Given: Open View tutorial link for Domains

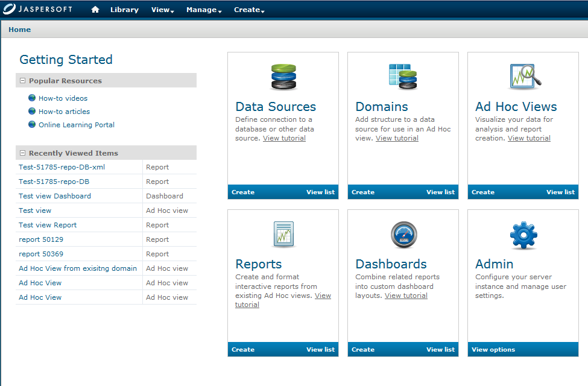Looking at the screenshot, I should pos(397,139).
